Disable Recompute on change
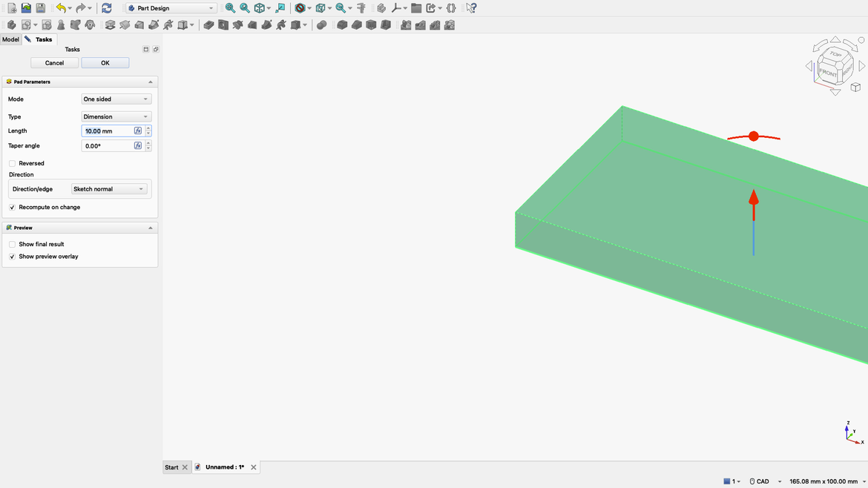 [11, 207]
